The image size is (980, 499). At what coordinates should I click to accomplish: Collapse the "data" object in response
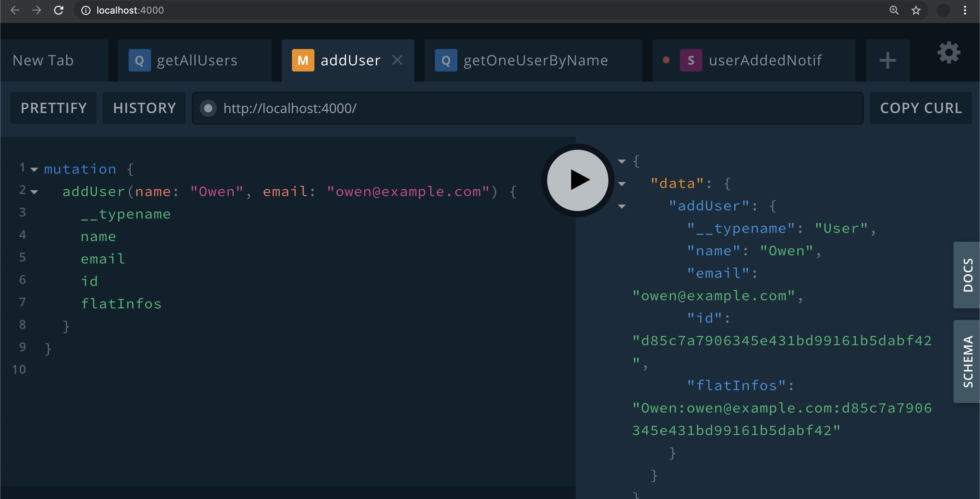click(x=622, y=184)
